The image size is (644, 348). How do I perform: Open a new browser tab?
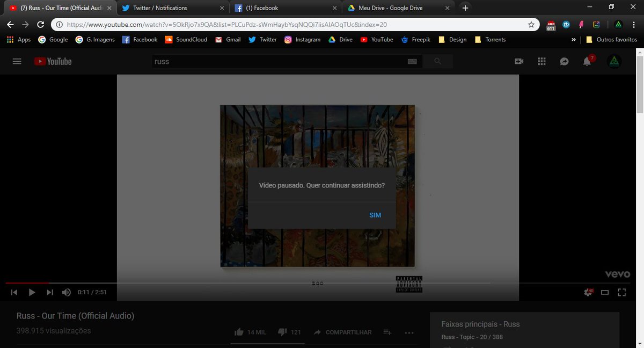pos(465,8)
